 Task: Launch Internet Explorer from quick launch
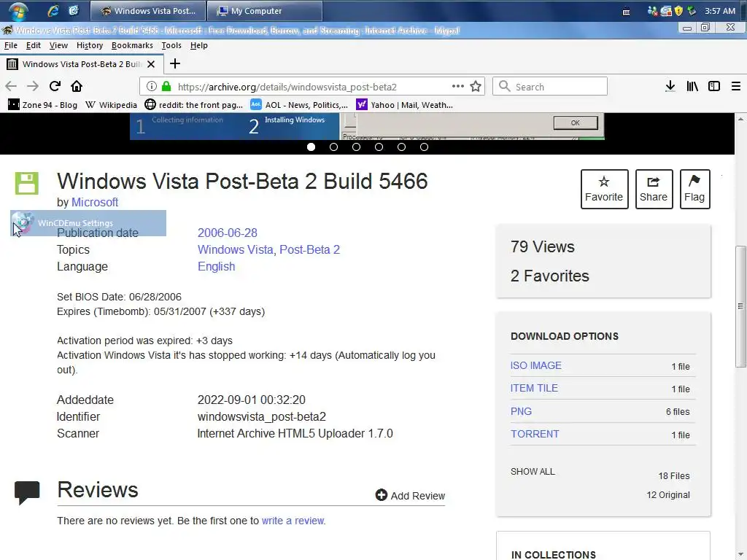(53, 10)
